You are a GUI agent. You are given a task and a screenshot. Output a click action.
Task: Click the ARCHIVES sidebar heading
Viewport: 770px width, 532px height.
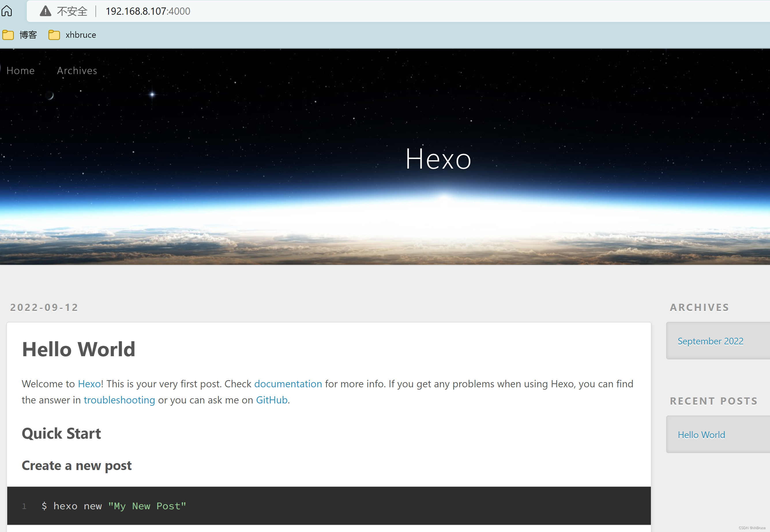(x=699, y=307)
